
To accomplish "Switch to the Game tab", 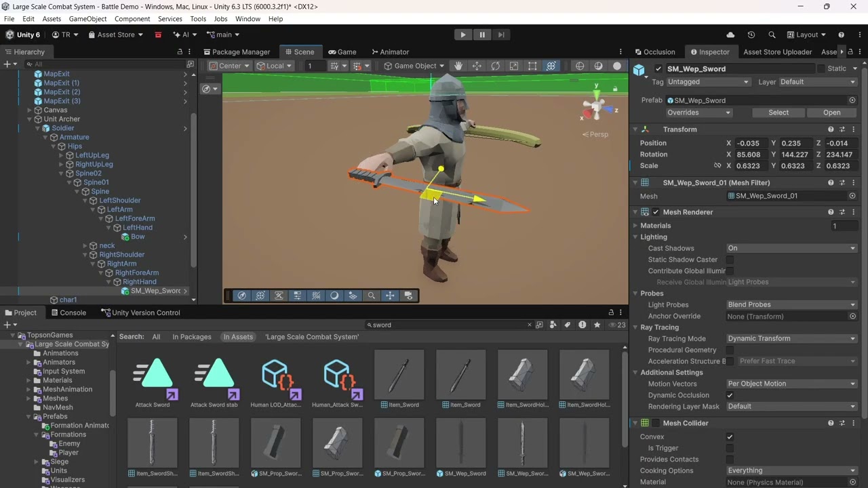I will [342, 52].
